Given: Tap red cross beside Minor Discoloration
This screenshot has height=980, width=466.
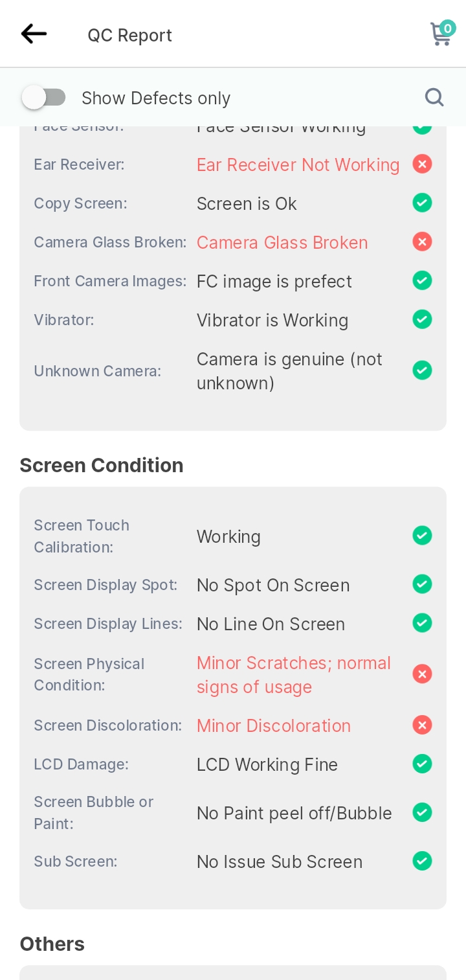Looking at the screenshot, I should point(422,725).
